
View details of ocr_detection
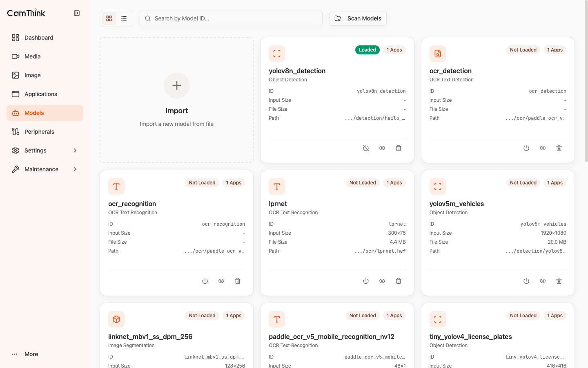(543, 148)
